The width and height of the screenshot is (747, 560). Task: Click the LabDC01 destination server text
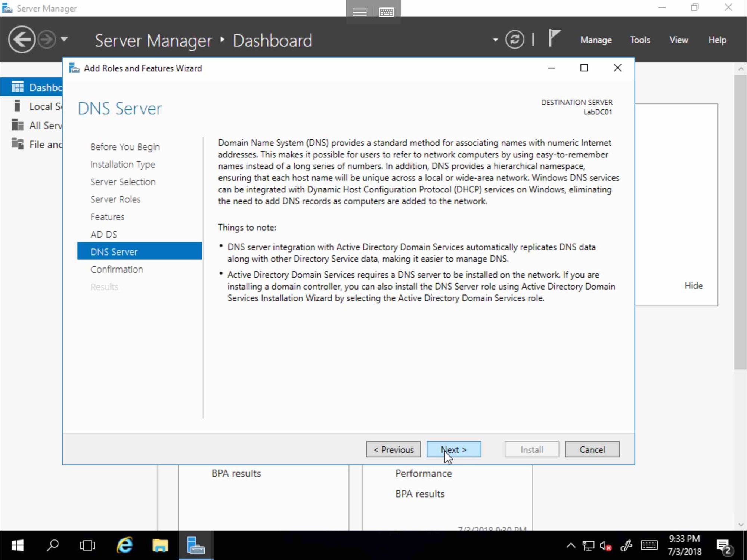[598, 112]
